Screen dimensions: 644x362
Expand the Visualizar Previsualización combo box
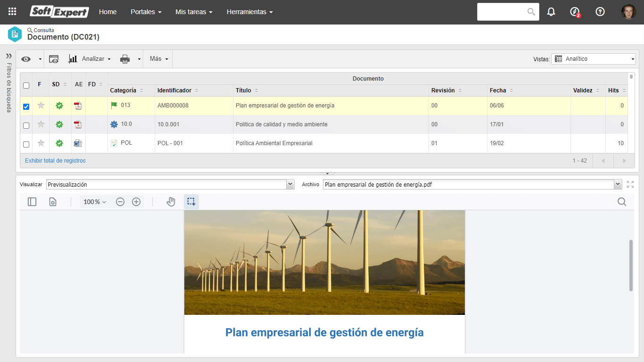pyautogui.click(x=170, y=184)
